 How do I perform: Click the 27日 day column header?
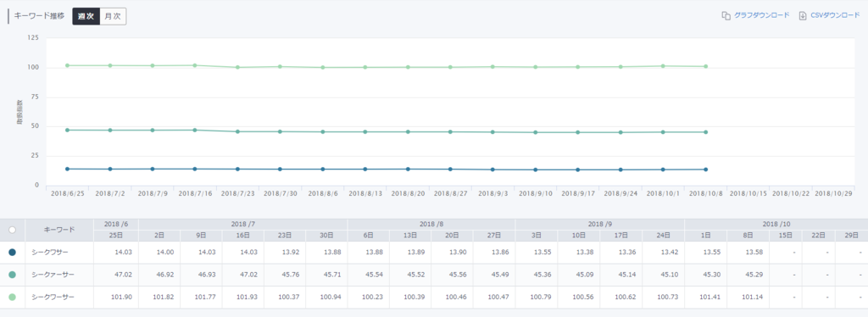[494, 235]
